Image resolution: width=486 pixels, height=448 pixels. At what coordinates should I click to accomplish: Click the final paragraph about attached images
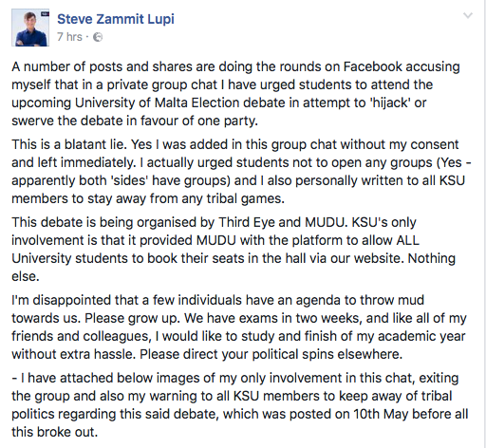pos(240,405)
